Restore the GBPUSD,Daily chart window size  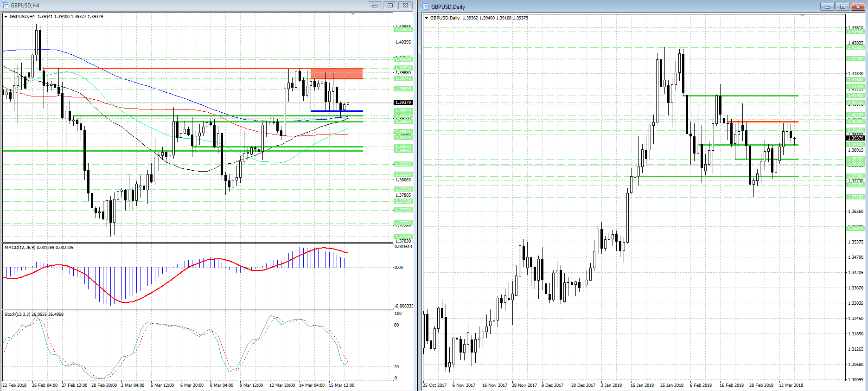pos(842,6)
